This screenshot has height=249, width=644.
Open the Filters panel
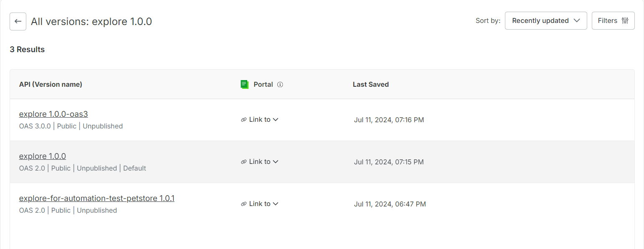[x=613, y=21]
